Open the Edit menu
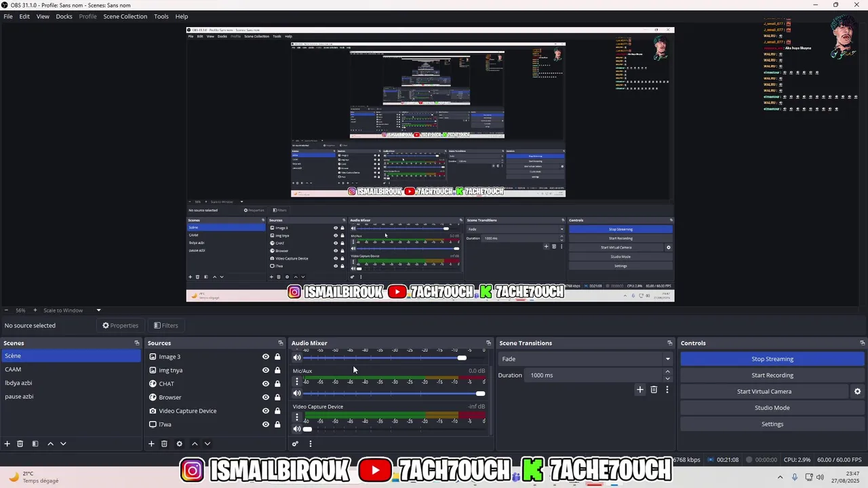Screen dimensions: 868x488 (x=24, y=16)
